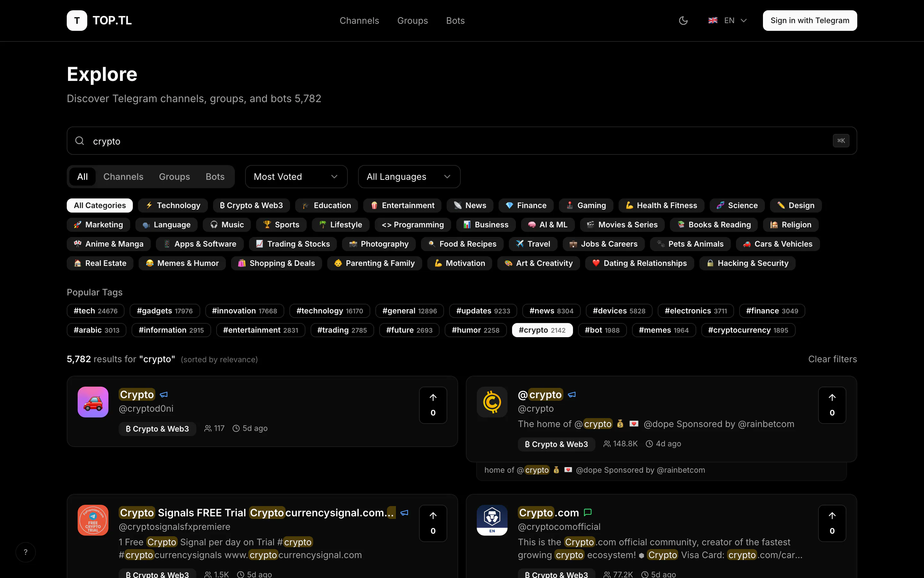This screenshot has height=578, width=924.
Task: Filter by AI & ML category
Action: pos(548,224)
